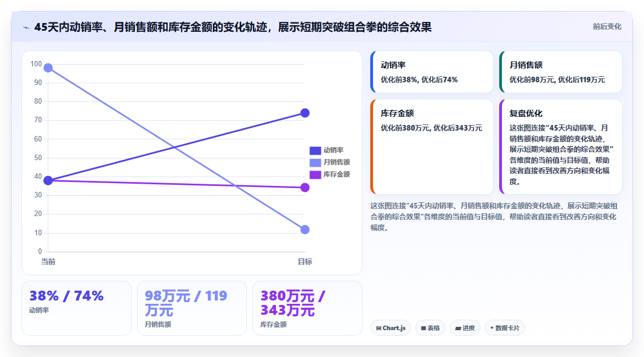Click the 目标 x-axis label

click(305, 262)
